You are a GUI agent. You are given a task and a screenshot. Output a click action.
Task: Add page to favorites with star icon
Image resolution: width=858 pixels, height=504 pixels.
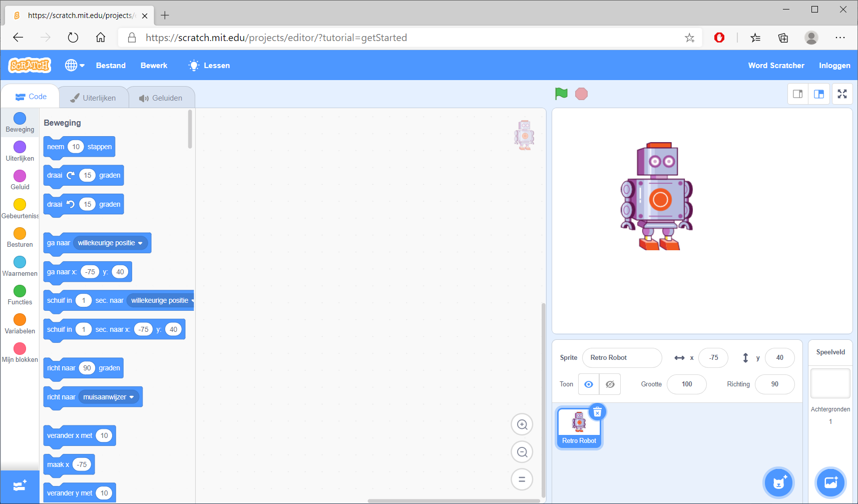click(x=690, y=38)
